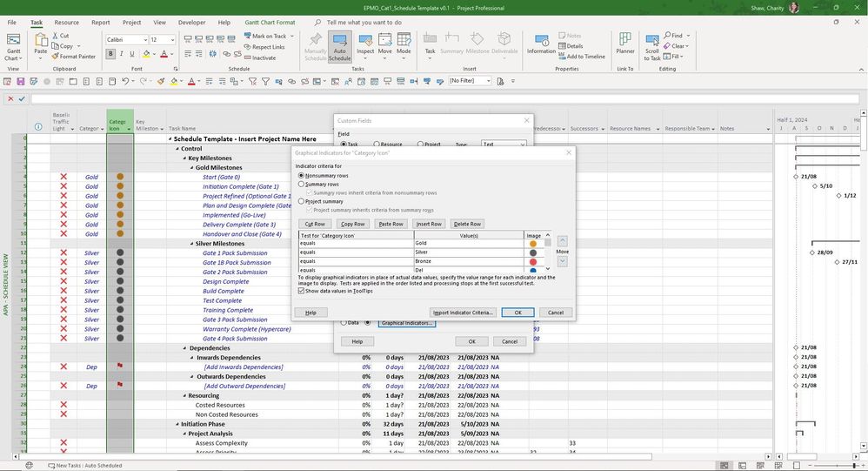
Task: Click the Delete Row button
Action: [467, 224]
